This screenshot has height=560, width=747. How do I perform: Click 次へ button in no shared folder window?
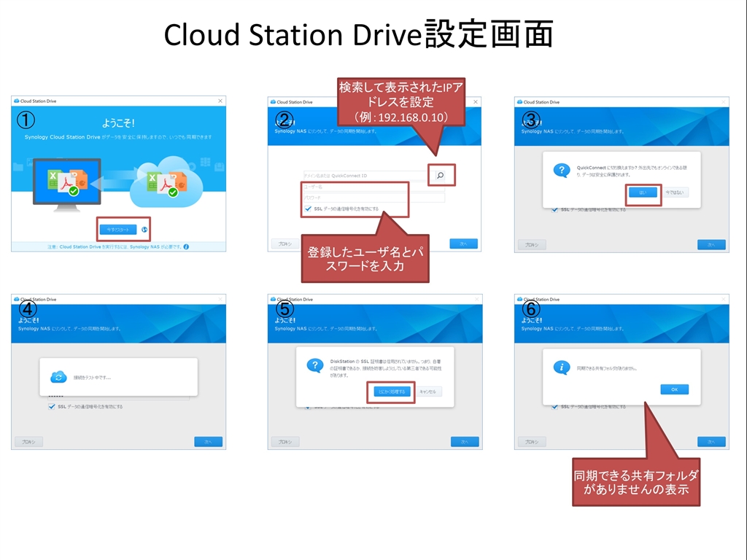711,442
